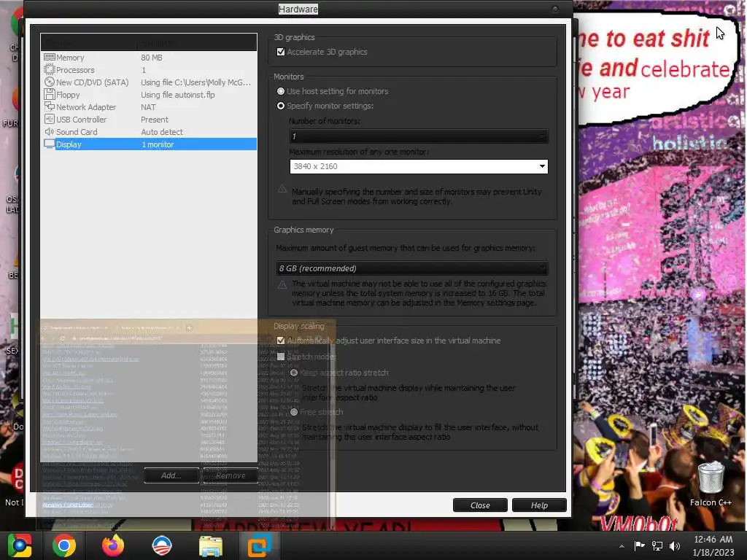
Task: Click the network tray icon
Action: coord(657,546)
